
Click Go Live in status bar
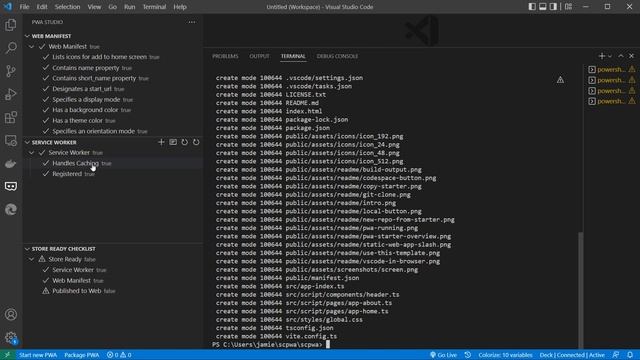[443, 355]
